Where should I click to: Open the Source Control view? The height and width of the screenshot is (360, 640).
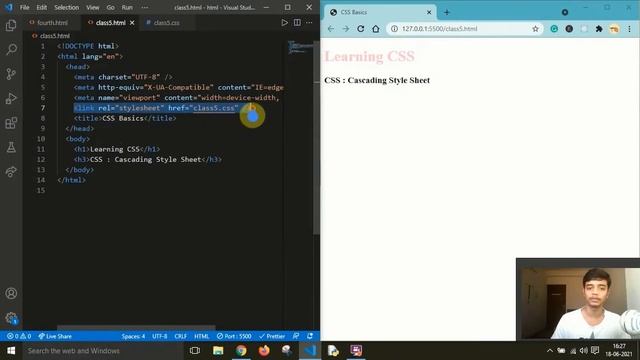pyautogui.click(x=11, y=74)
